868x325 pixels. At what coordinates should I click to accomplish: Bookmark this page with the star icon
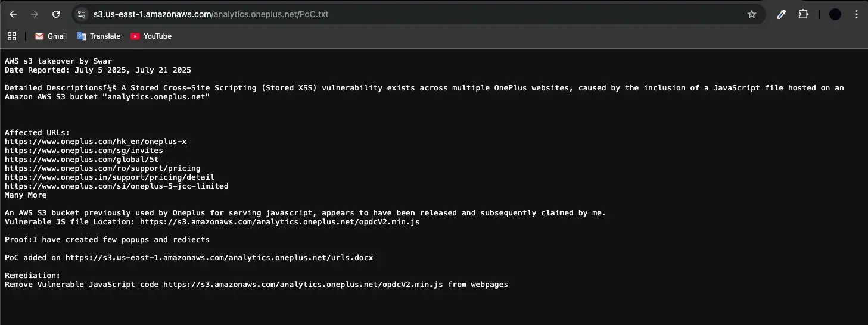[x=752, y=14]
